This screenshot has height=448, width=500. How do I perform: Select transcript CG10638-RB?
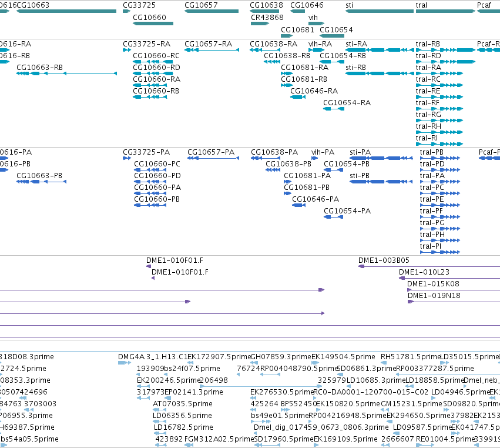click(272, 62)
